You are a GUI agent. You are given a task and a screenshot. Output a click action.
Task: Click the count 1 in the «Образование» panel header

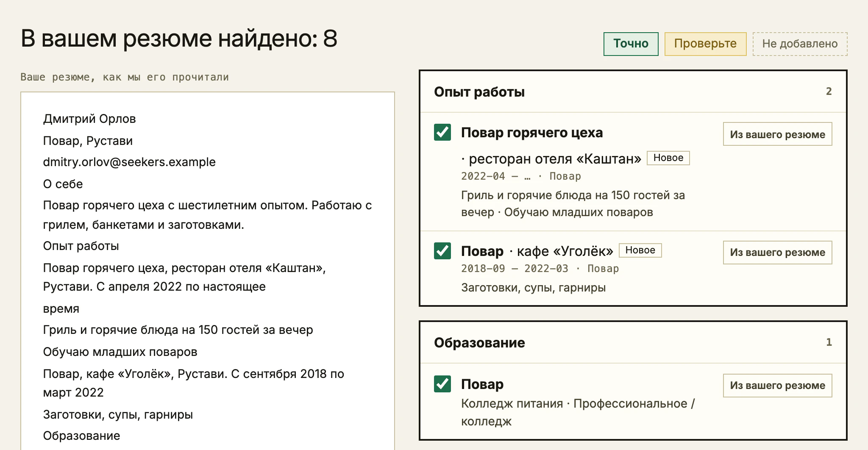829,342
